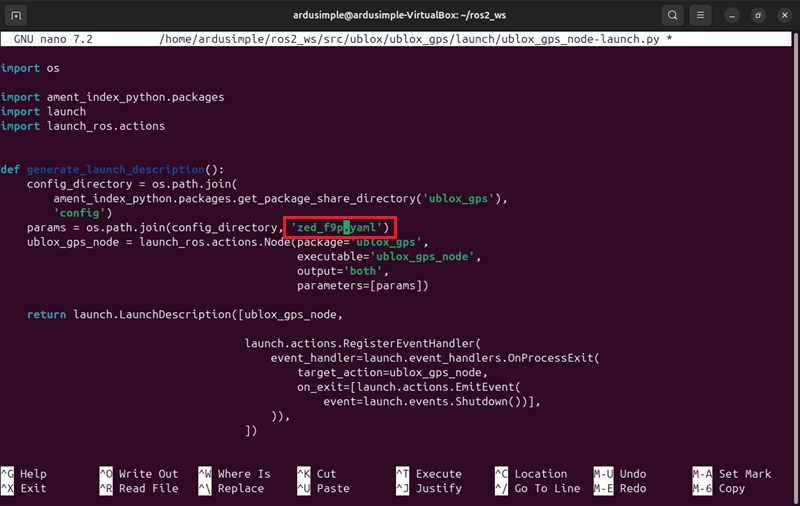Click the highlighted 'zed_f9p.yaml' string

(x=340, y=228)
